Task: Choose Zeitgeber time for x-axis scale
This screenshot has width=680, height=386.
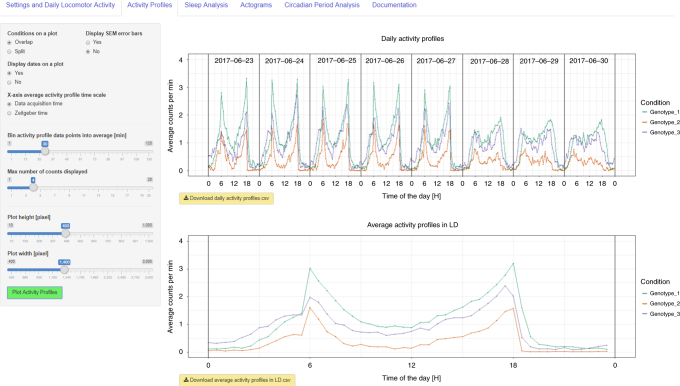Action: pos(9,113)
